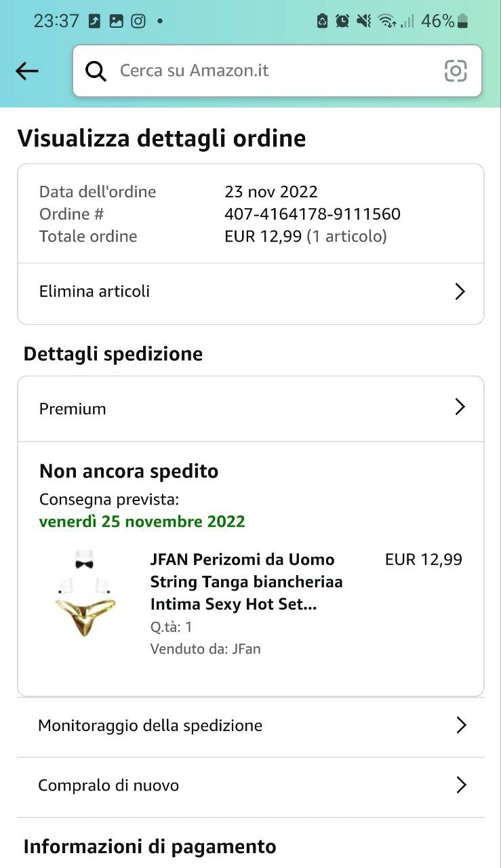Image resolution: width=501 pixels, height=868 pixels.
Task: Open the product thumbnail image
Action: tap(85, 595)
